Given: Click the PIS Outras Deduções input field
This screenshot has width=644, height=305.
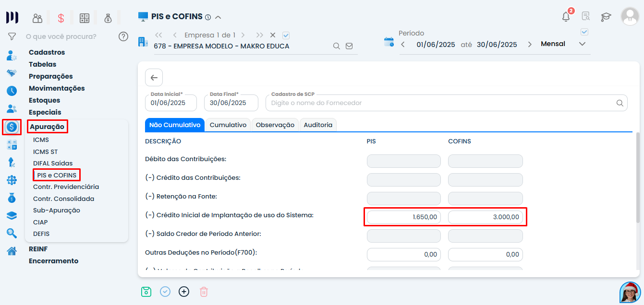Looking at the screenshot, I should point(403,255).
